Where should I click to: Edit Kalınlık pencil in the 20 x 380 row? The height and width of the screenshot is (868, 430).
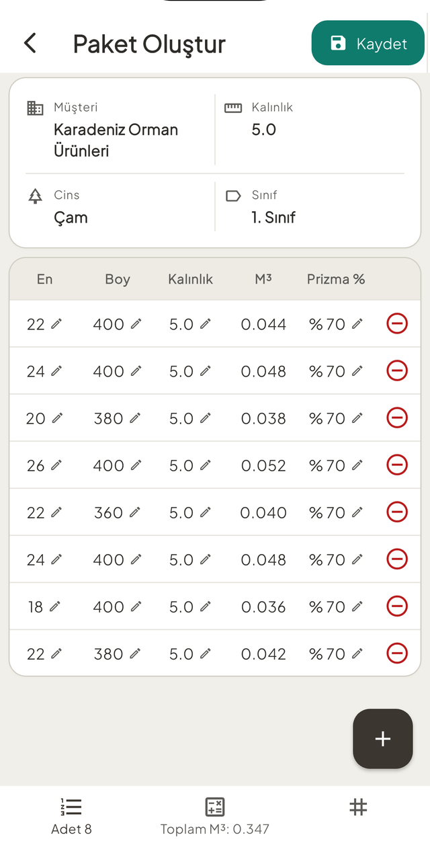point(205,418)
